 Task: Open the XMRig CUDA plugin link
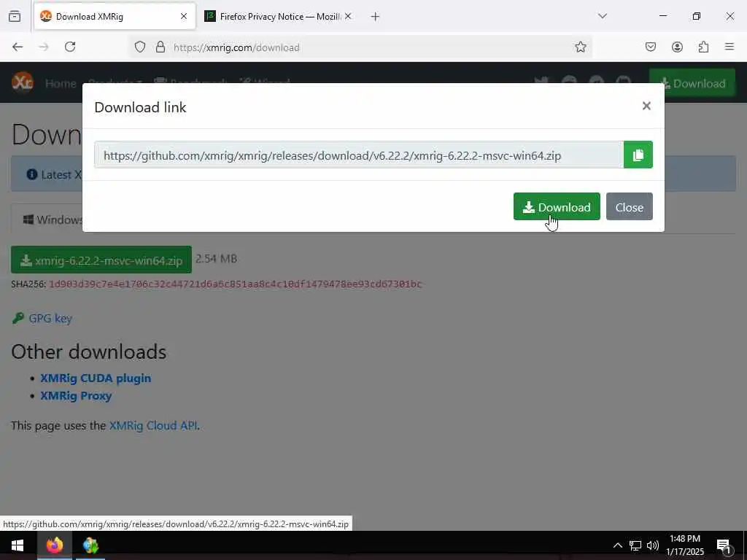point(96,378)
